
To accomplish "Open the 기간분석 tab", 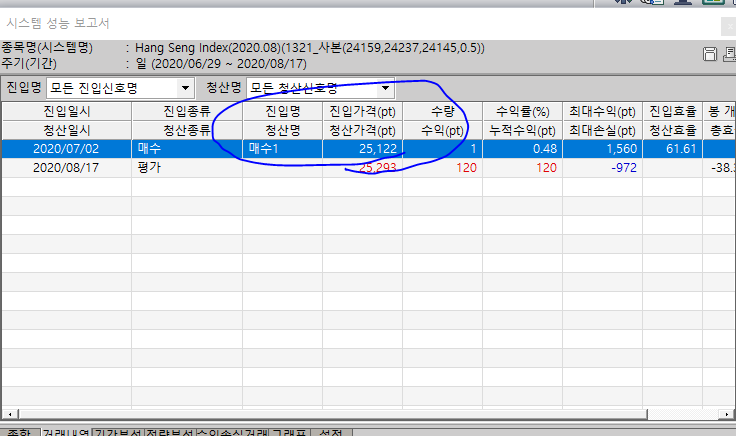I will [118, 433].
